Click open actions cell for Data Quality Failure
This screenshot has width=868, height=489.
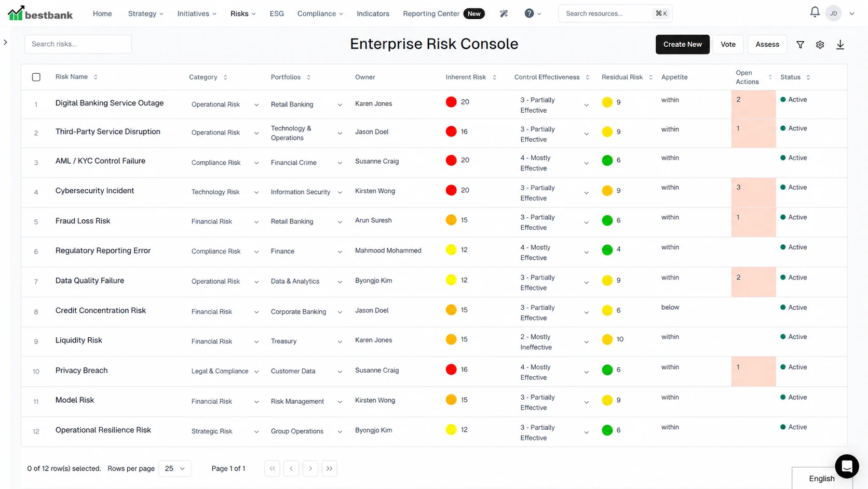tap(753, 282)
